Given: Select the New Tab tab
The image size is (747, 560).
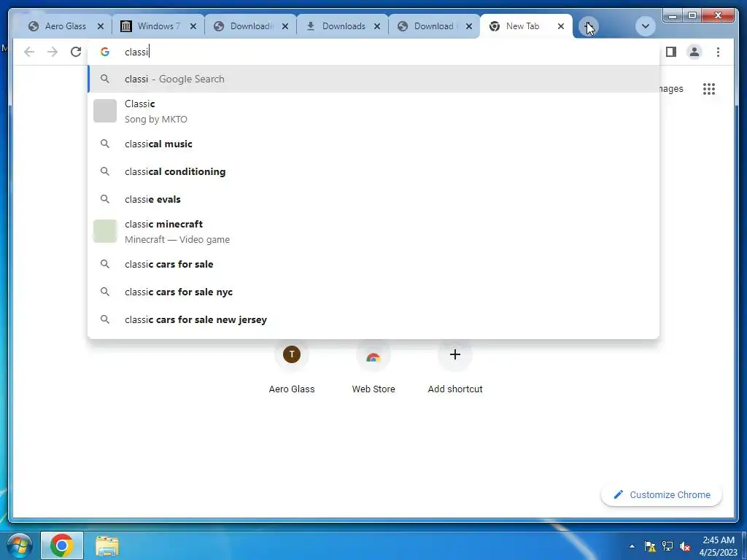Looking at the screenshot, I should (522, 26).
